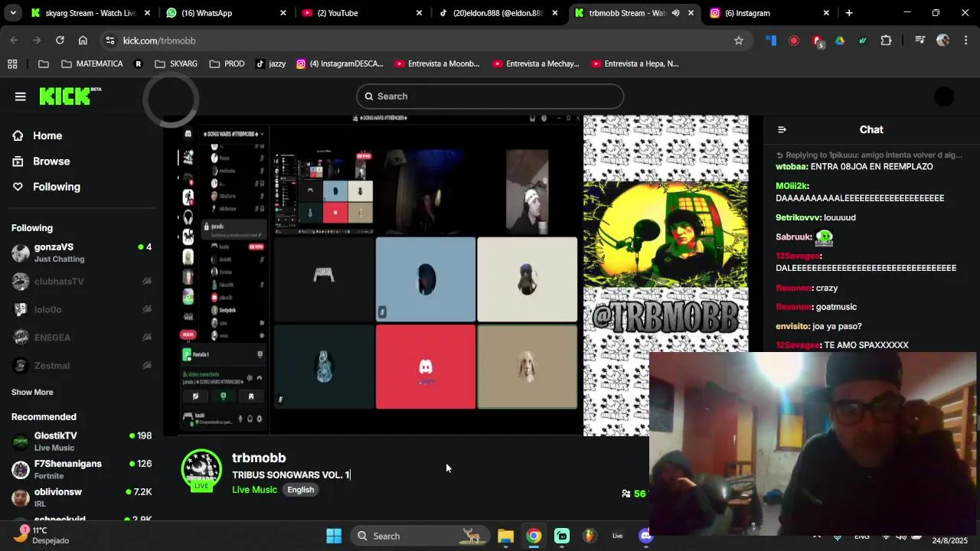Open recommended channel oblivionsw
Viewport: 980px width, 551px height.
tap(81, 497)
